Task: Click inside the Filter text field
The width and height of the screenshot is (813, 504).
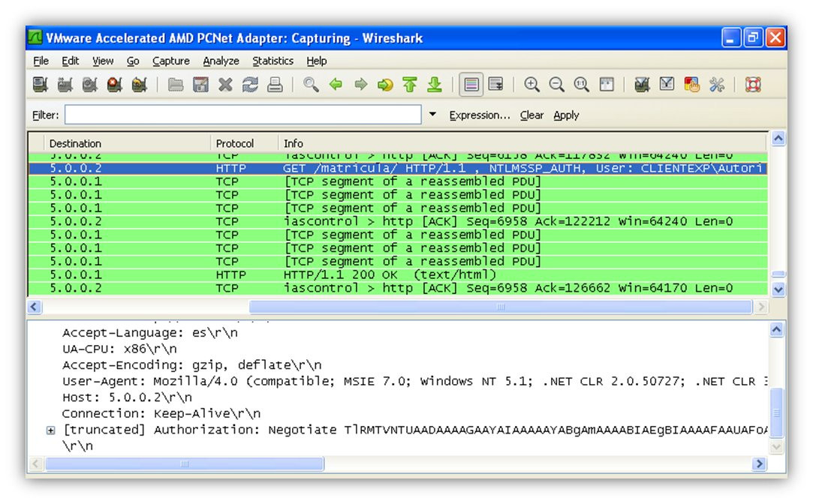Action: 242,115
